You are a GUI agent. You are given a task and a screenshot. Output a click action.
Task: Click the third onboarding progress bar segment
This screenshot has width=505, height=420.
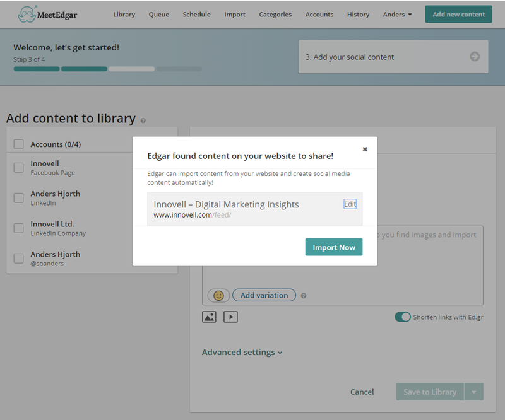pyautogui.click(x=131, y=69)
